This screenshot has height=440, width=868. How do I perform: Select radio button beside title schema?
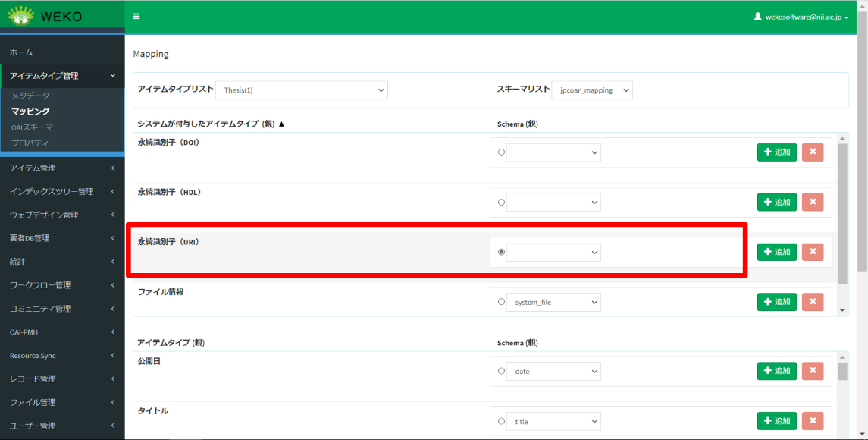pos(501,421)
